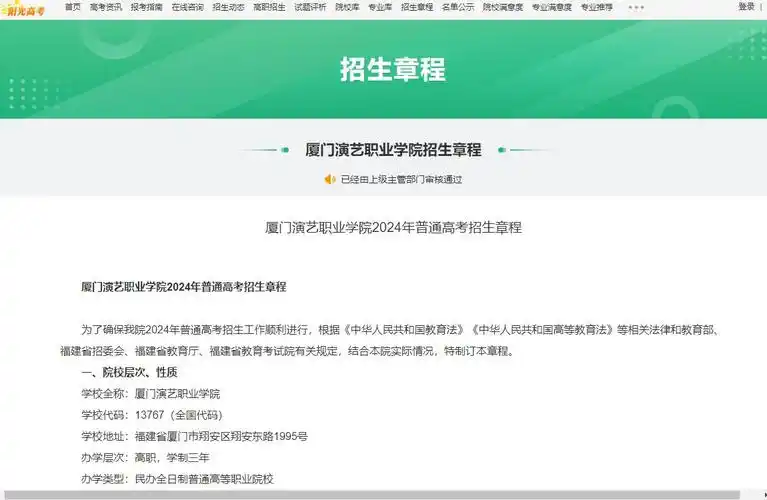Open the 专业满意度 nav item
This screenshot has height=500, width=767.
tap(552, 7)
